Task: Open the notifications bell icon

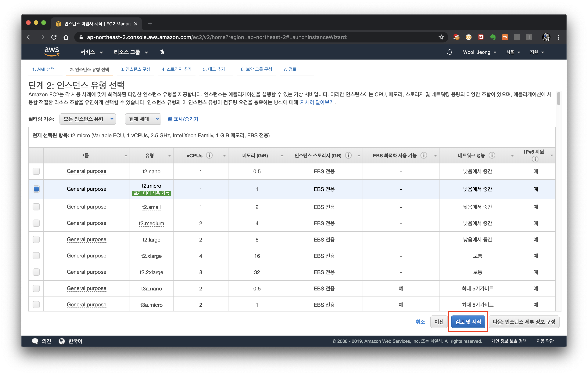Action: click(449, 52)
